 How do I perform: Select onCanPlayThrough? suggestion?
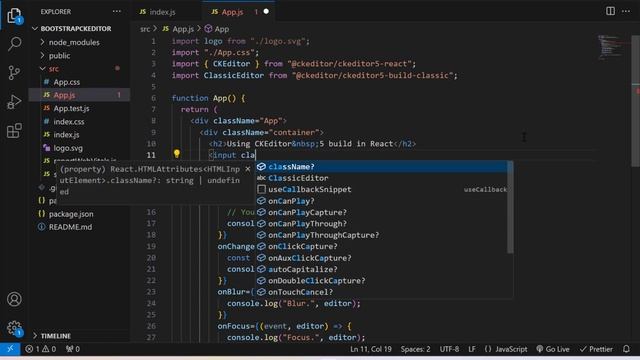pyautogui.click(x=381, y=224)
